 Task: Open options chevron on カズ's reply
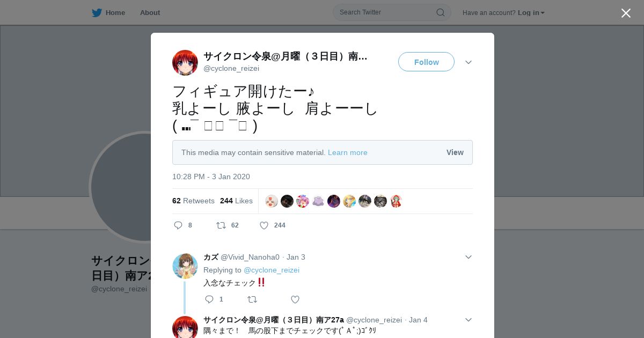tap(469, 257)
